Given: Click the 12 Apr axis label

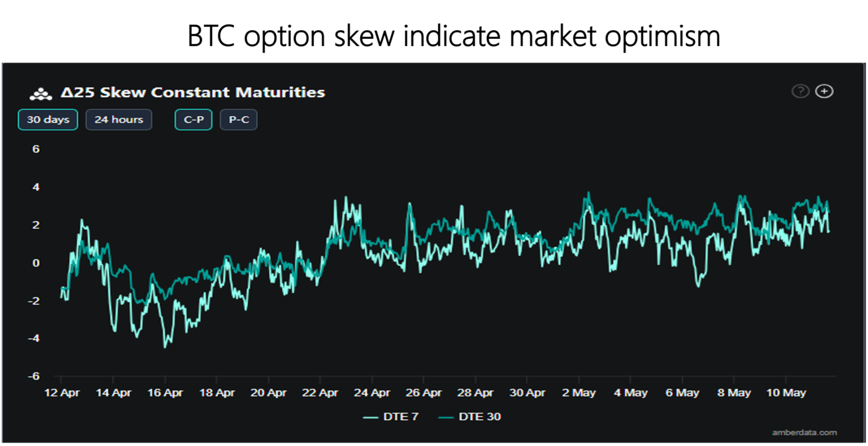Looking at the screenshot, I should tap(62, 393).
